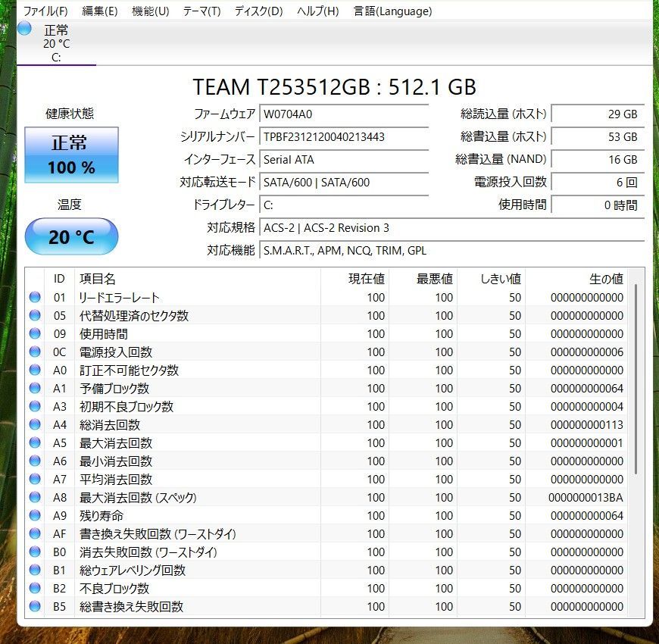659x644 pixels.
Task: Open the ヘルプ(H) menu
Action: [317, 11]
